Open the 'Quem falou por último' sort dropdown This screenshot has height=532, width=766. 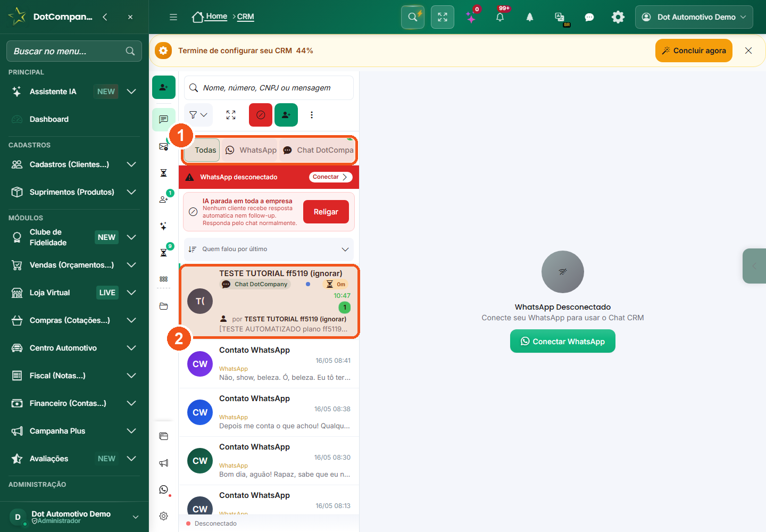click(269, 249)
